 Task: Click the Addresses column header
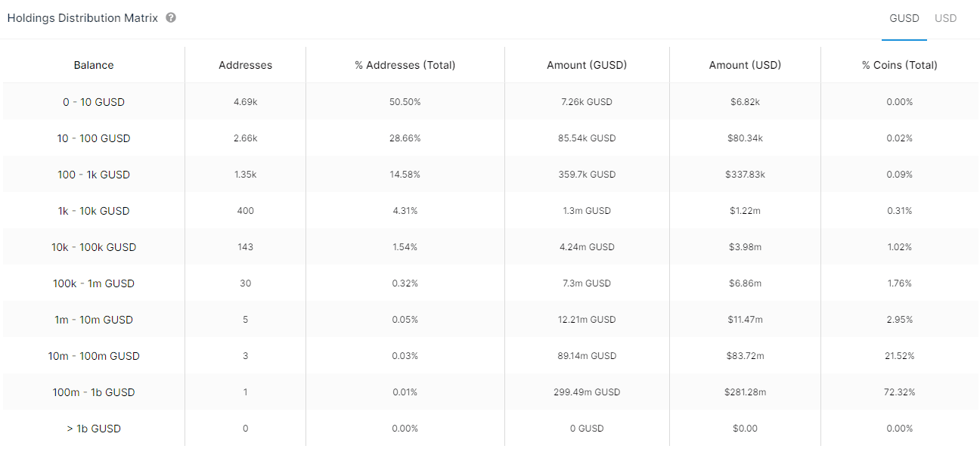[x=245, y=65]
